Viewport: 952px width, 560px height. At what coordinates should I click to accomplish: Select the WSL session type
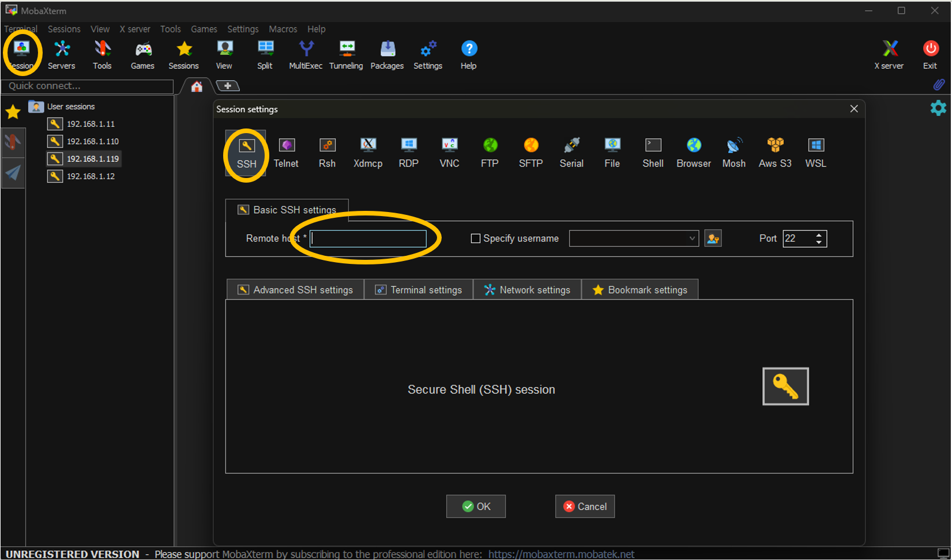pyautogui.click(x=816, y=153)
